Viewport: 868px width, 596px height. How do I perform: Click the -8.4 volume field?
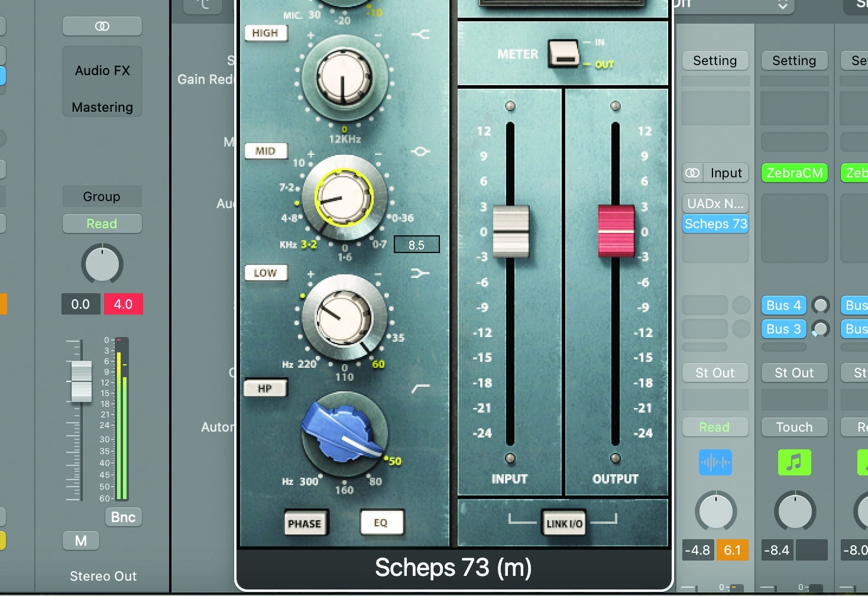pyautogui.click(x=776, y=550)
